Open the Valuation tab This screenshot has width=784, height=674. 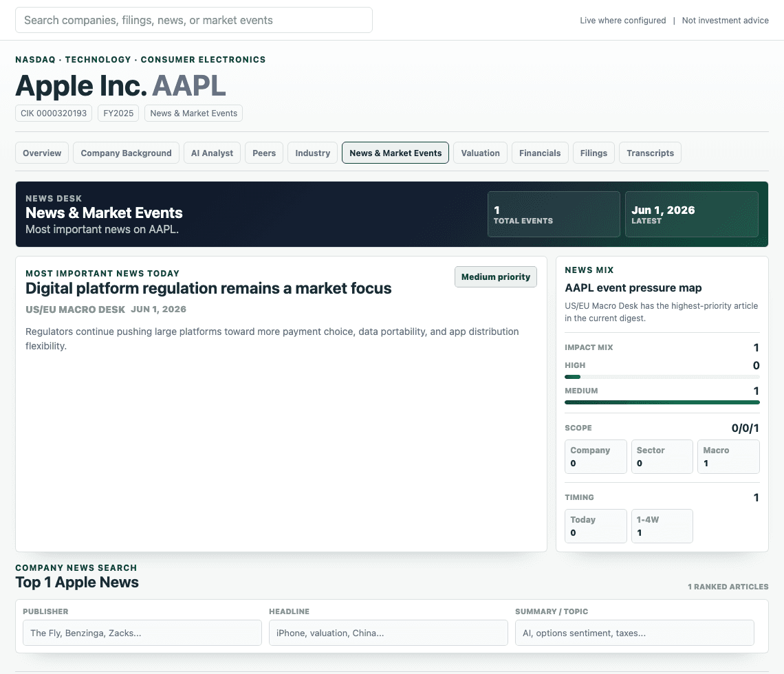(x=480, y=153)
